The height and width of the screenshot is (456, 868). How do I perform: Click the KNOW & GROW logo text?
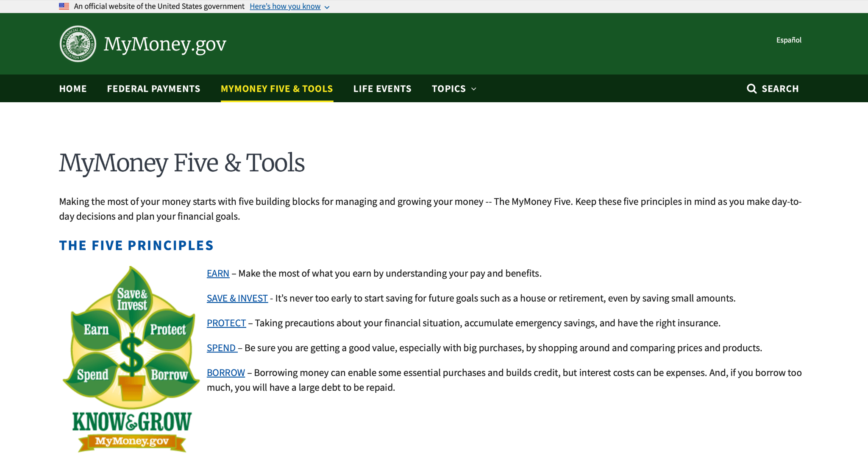click(x=132, y=422)
